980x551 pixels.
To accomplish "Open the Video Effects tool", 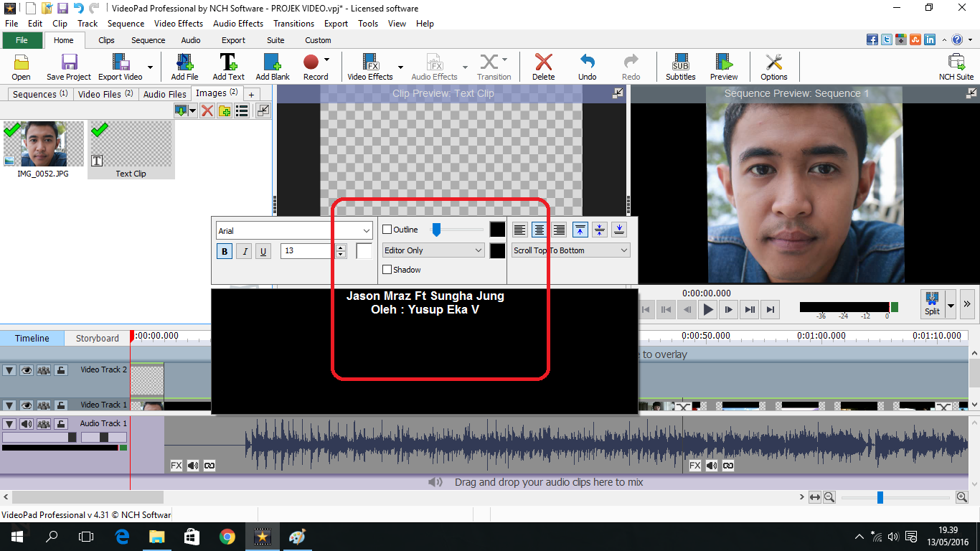I will click(x=370, y=67).
